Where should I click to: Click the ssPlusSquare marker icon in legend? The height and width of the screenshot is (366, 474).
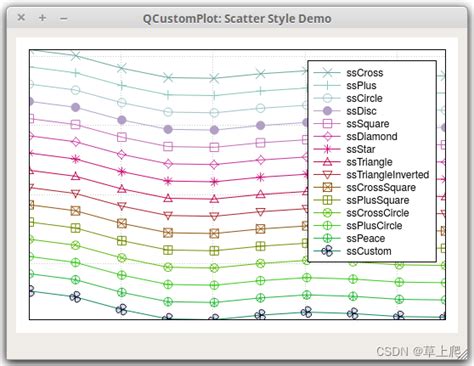click(x=327, y=200)
